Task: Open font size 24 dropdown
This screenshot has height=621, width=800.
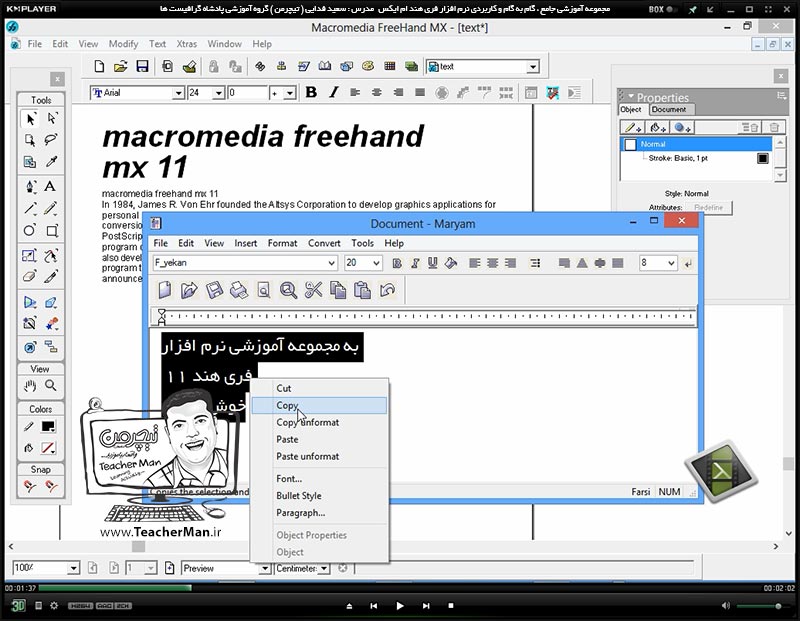Action: tap(218, 93)
